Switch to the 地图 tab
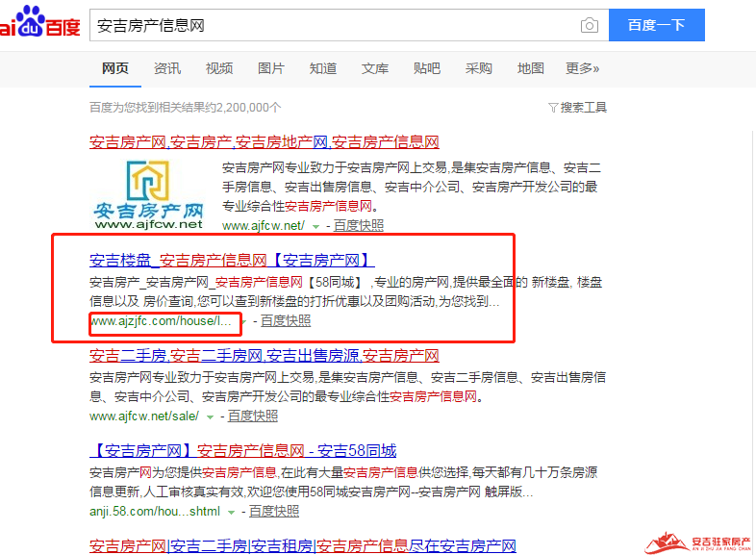The height and width of the screenshot is (555, 756). 531,68
